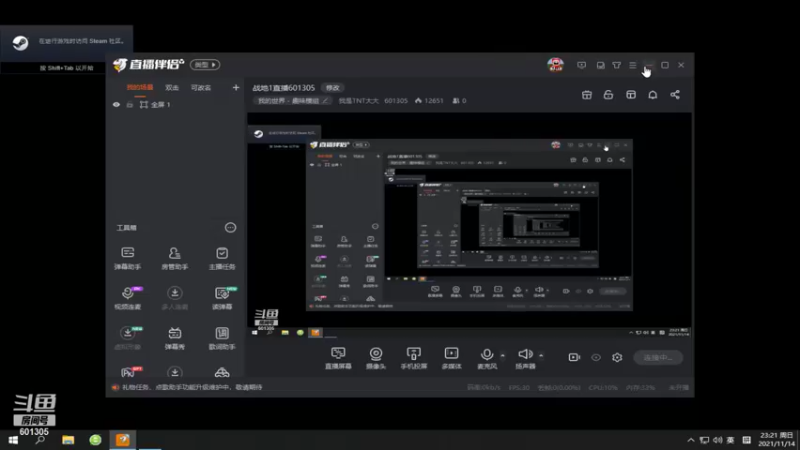Image resolution: width=800 pixels, height=450 pixels.
Task: Open File Explorer from taskbar
Action: (68, 440)
